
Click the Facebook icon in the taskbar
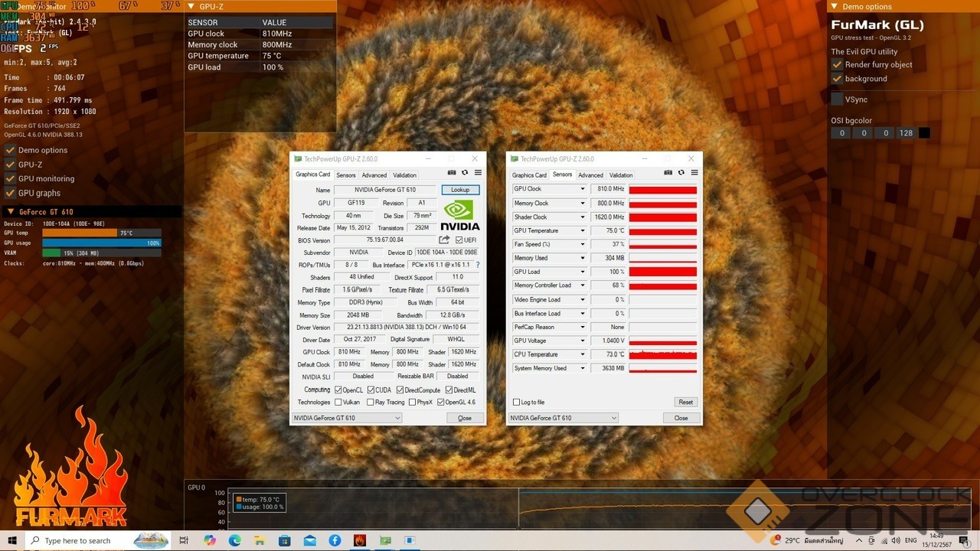(x=335, y=540)
